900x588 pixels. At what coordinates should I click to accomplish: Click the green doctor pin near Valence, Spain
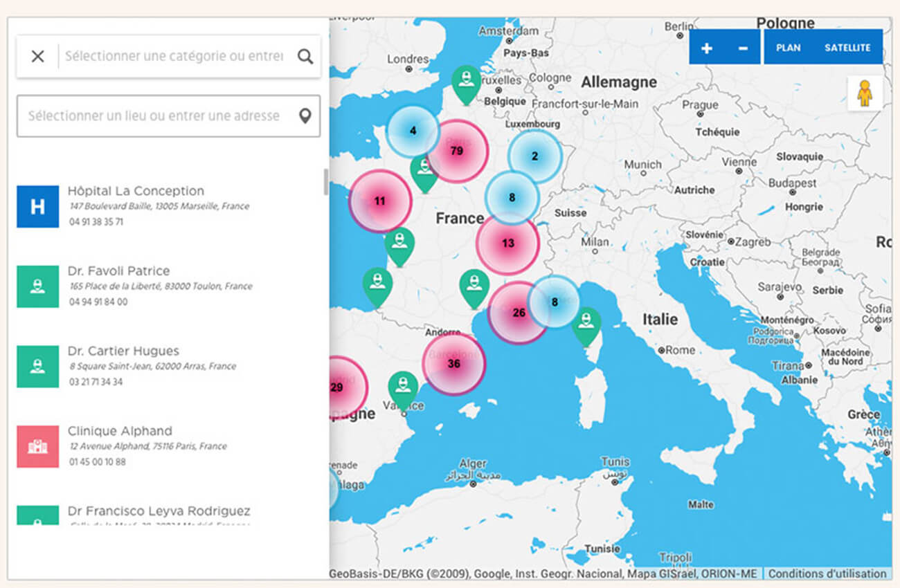pos(403,389)
